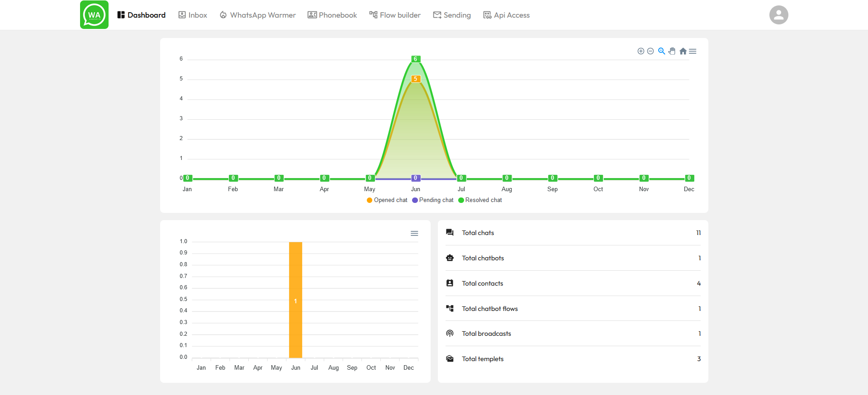Click the Total broadcasts icon
Image resolution: width=868 pixels, height=395 pixels.
(450, 334)
